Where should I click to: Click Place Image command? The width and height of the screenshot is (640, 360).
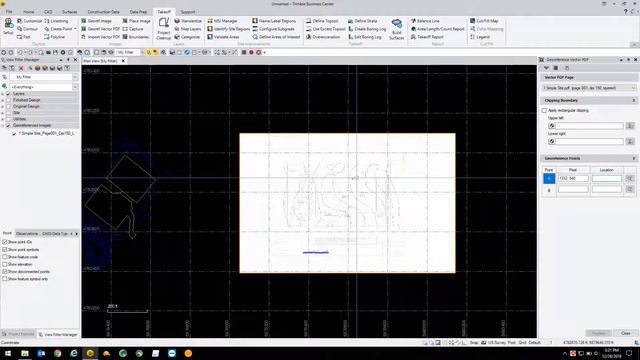coord(136,21)
